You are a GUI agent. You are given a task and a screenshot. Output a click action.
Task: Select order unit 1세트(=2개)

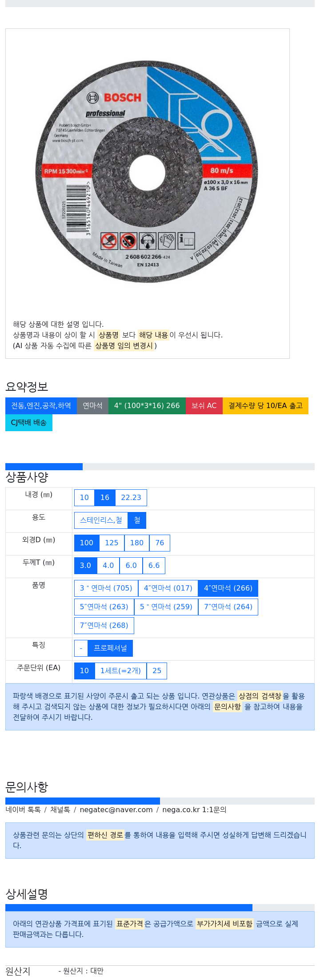(120, 671)
